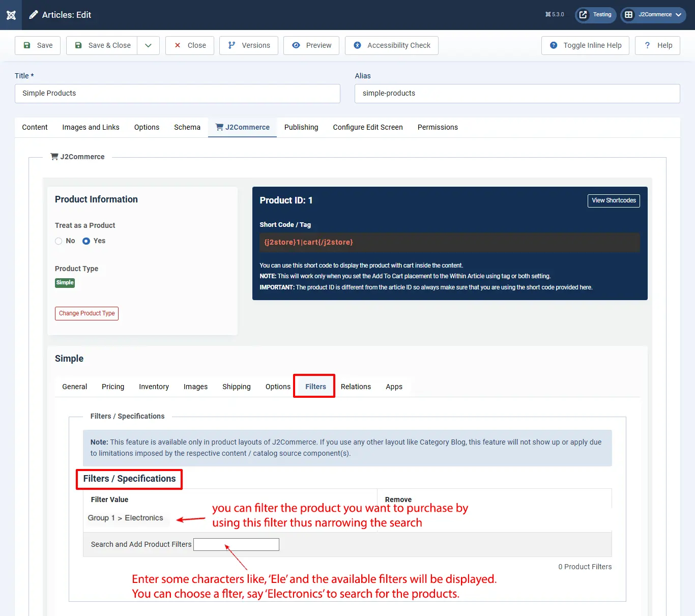Click Save & Close
This screenshot has width=695, height=616.
point(102,45)
